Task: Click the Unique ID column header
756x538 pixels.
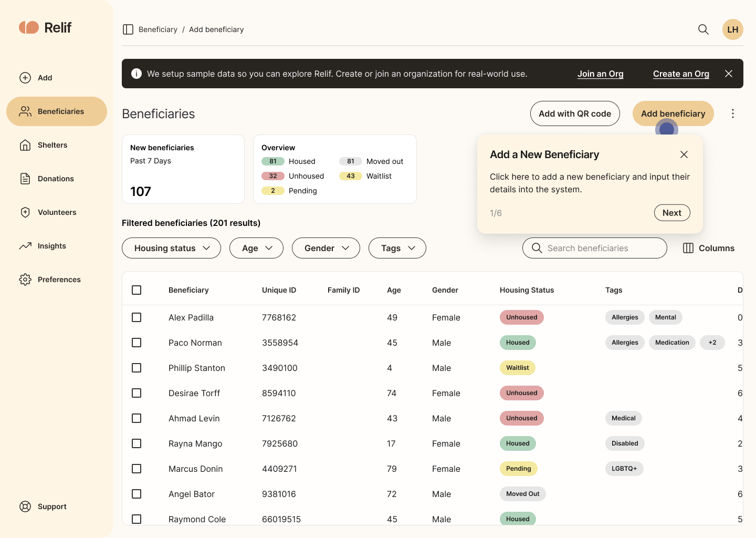Action: tap(279, 290)
